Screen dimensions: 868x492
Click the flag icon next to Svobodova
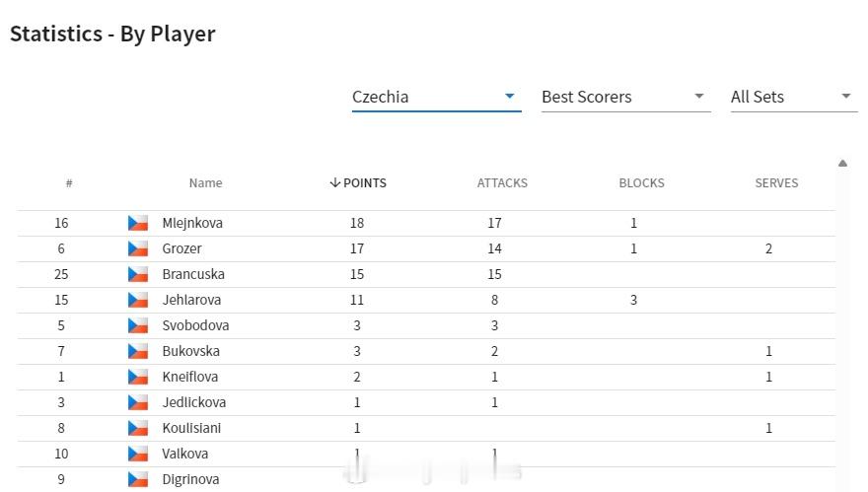pos(138,325)
